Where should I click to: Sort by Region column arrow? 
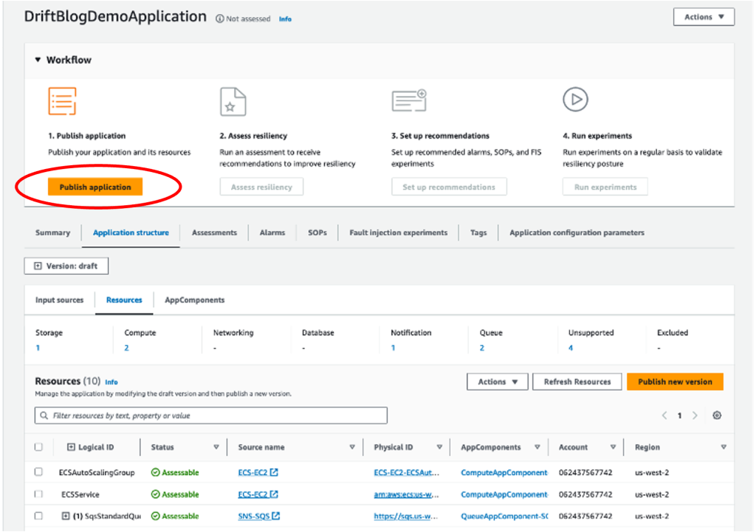[x=724, y=447]
